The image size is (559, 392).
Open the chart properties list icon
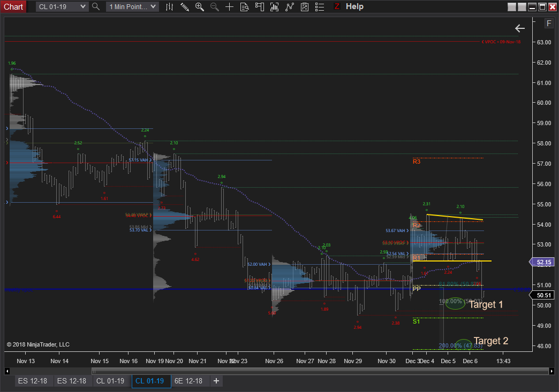click(320, 7)
